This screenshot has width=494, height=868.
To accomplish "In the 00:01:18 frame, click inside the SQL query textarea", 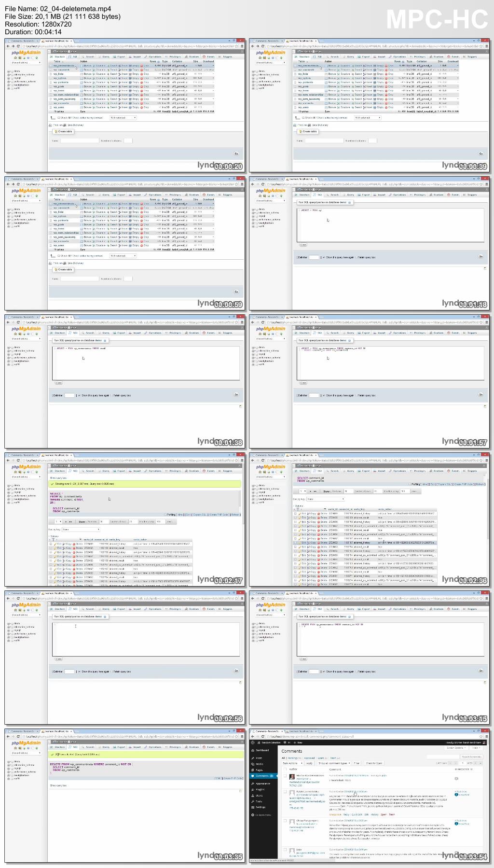I will click(390, 224).
